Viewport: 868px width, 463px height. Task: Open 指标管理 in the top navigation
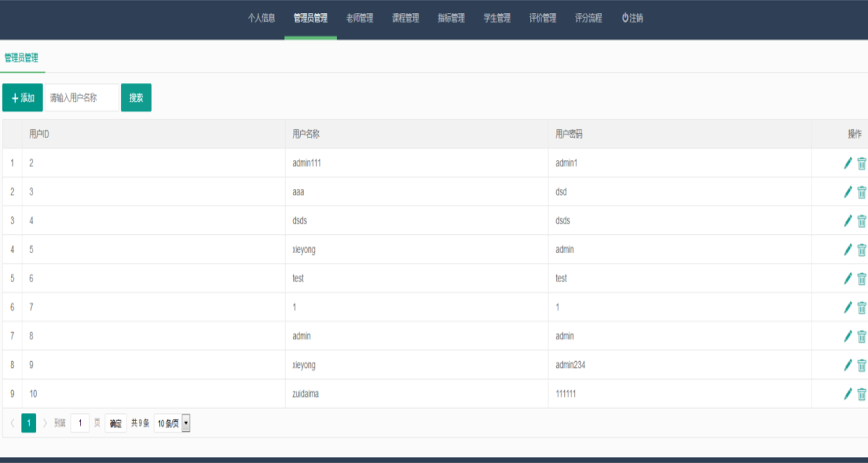[451, 19]
